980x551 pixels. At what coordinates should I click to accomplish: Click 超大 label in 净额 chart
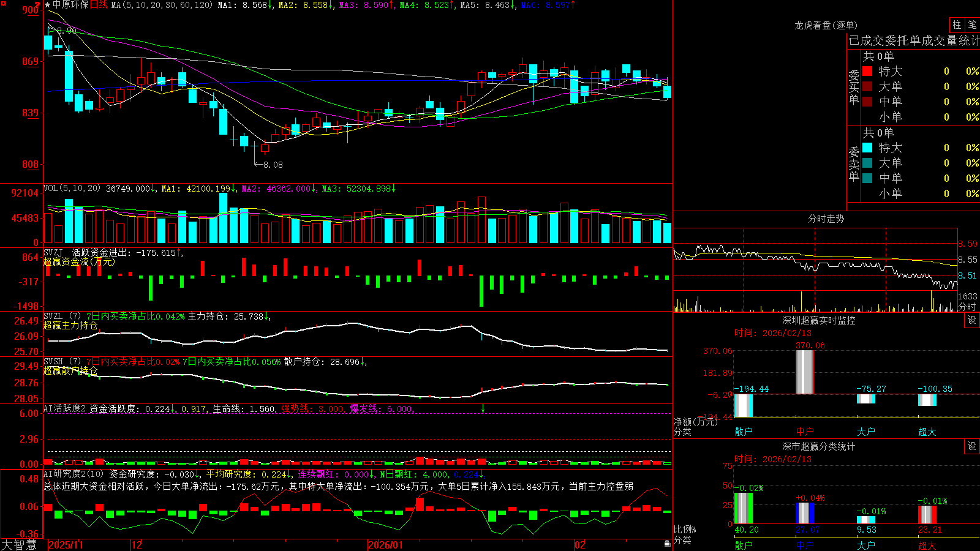tap(927, 432)
